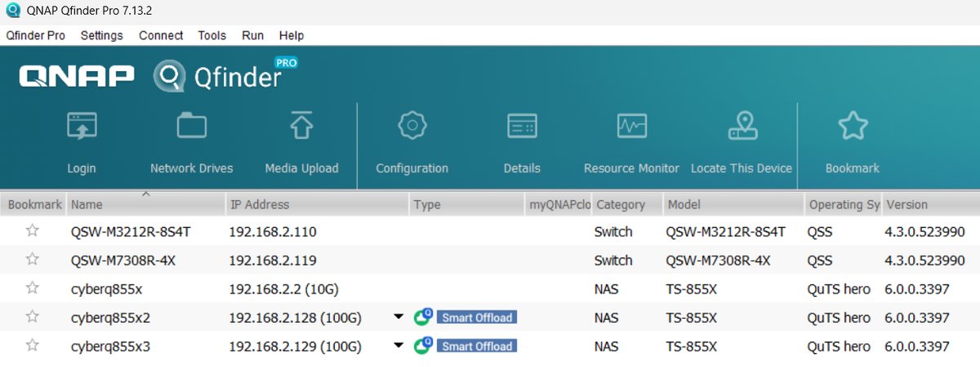The height and width of the screenshot is (367, 980).
Task: Click the Media Upload icon
Action: [x=301, y=128]
